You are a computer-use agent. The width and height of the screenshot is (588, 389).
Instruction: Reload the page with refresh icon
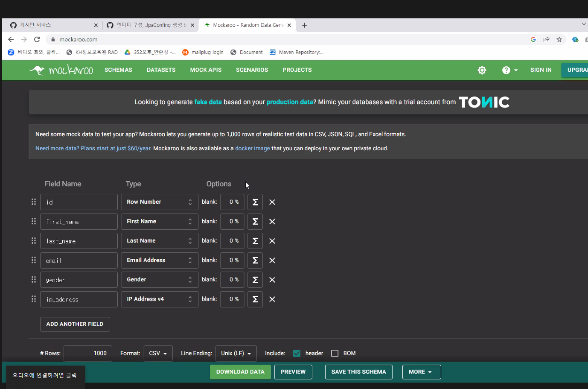point(37,39)
